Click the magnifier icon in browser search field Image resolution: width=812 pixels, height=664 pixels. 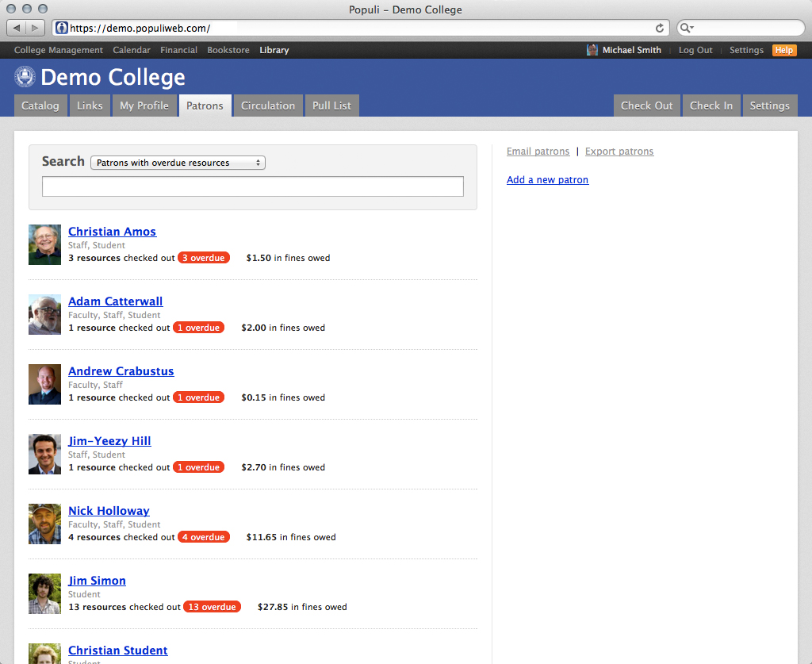coord(686,28)
